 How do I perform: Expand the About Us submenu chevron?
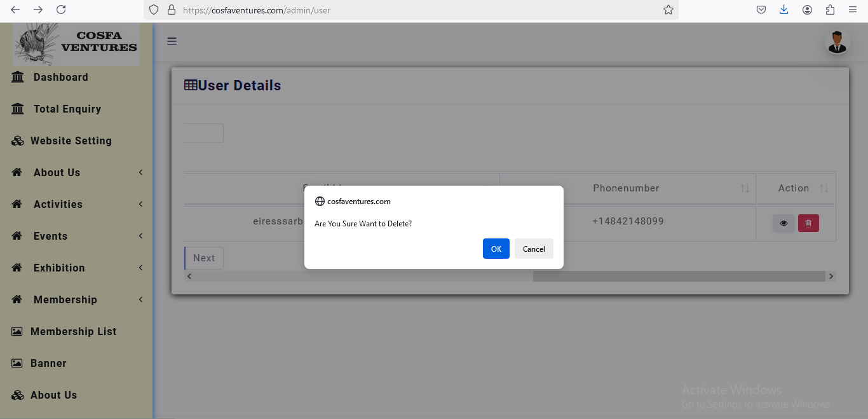coord(140,172)
